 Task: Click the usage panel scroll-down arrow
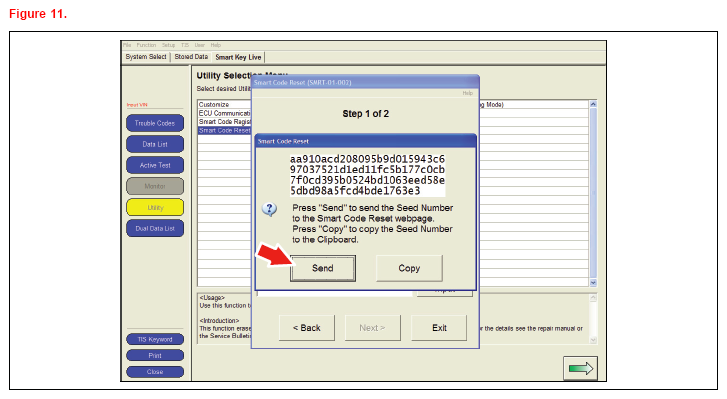593,340
